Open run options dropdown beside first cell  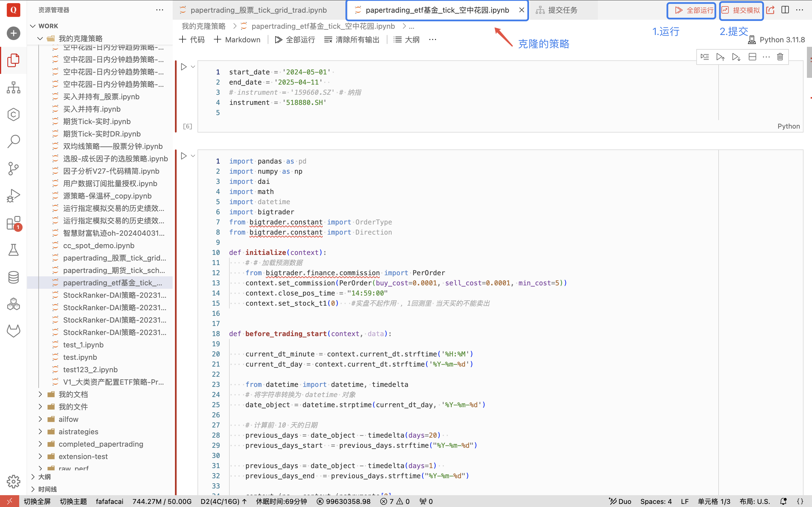tap(193, 67)
